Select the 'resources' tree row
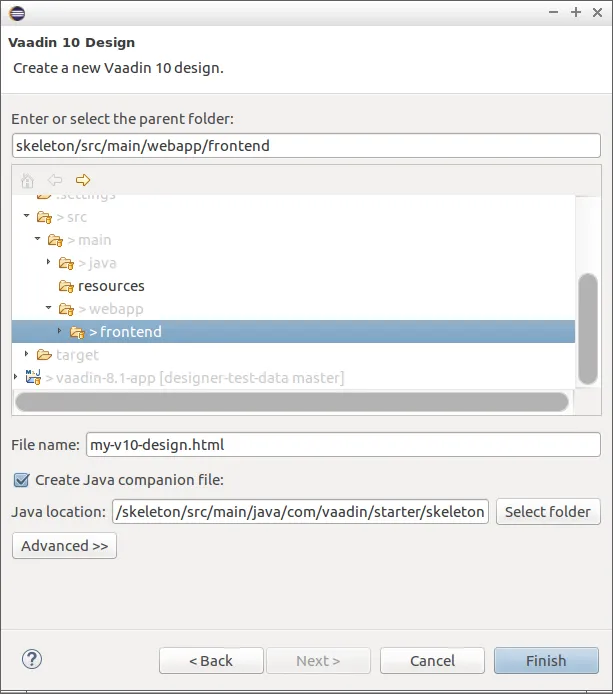 (x=293, y=286)
